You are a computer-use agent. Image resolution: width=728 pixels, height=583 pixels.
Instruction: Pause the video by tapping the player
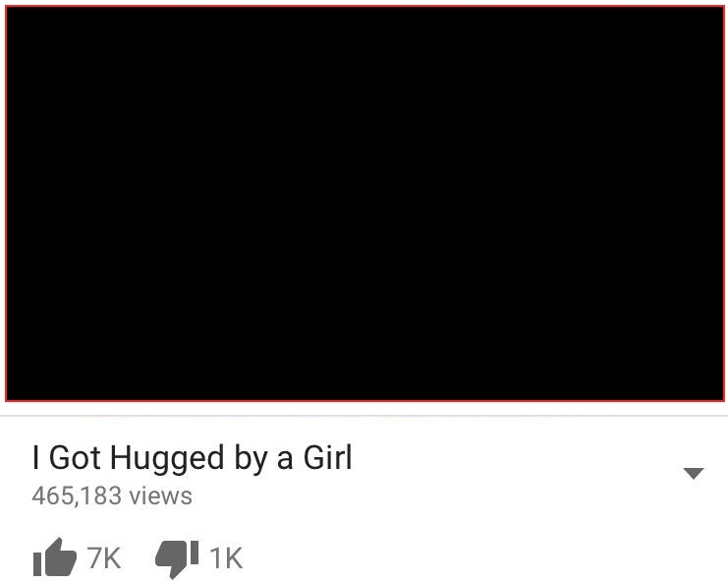coord(364,204)
